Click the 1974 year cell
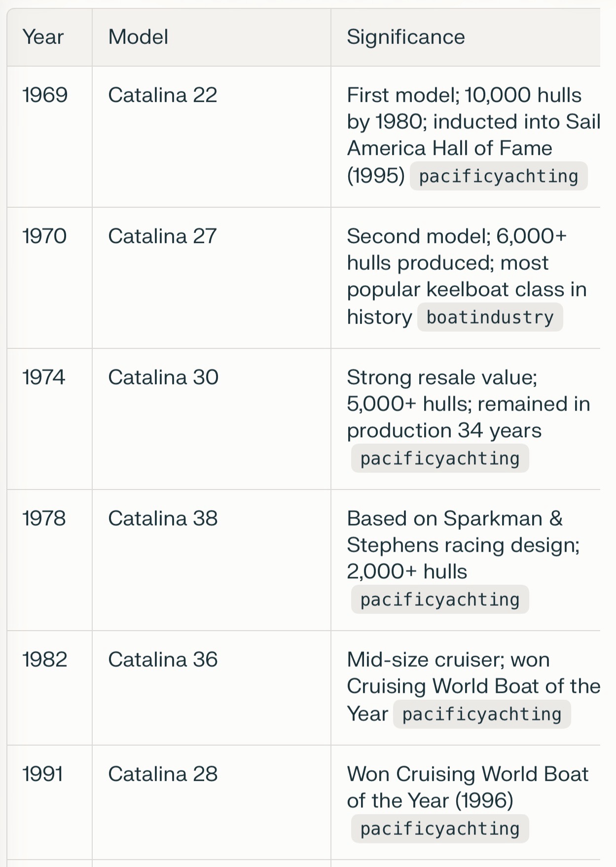 coord(44,377)
